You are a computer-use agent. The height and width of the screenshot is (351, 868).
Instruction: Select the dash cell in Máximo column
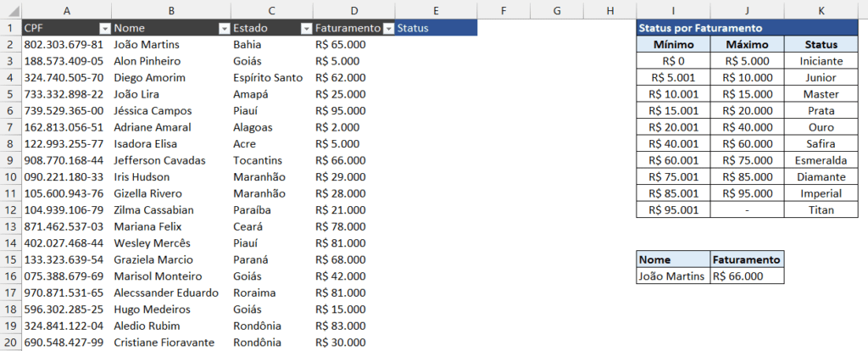coord(748,209)
